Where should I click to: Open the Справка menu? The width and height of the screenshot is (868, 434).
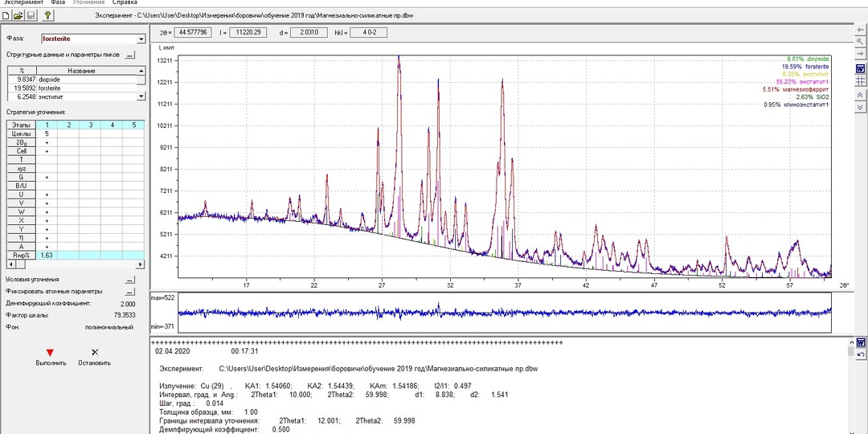point(125,2)
